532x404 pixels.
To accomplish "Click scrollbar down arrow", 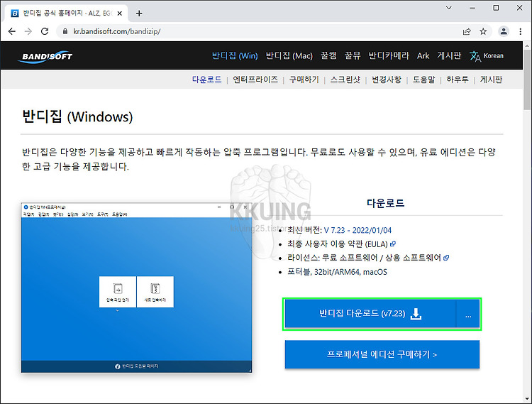I will pyautogui.click(x=527, y=399).
